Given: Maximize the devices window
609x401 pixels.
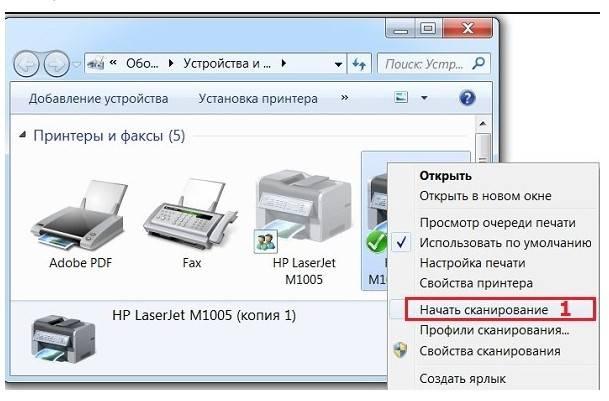Looking at the screenshot, I should pos(428,28).
